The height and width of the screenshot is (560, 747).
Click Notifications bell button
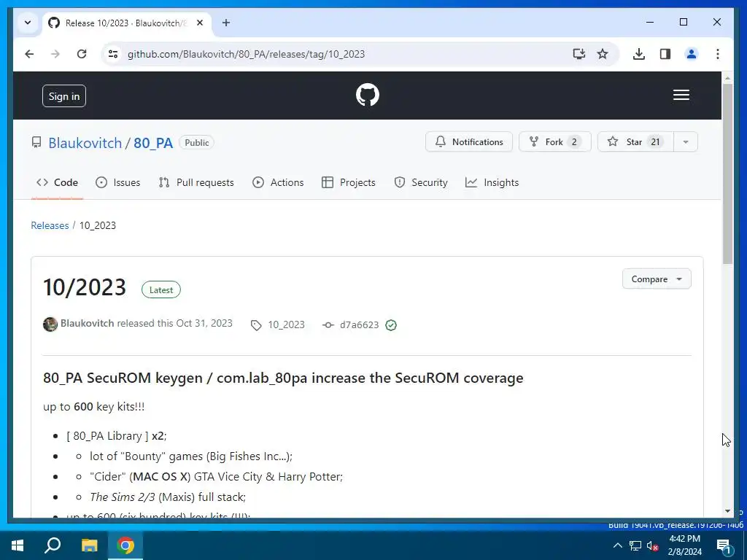469,142
